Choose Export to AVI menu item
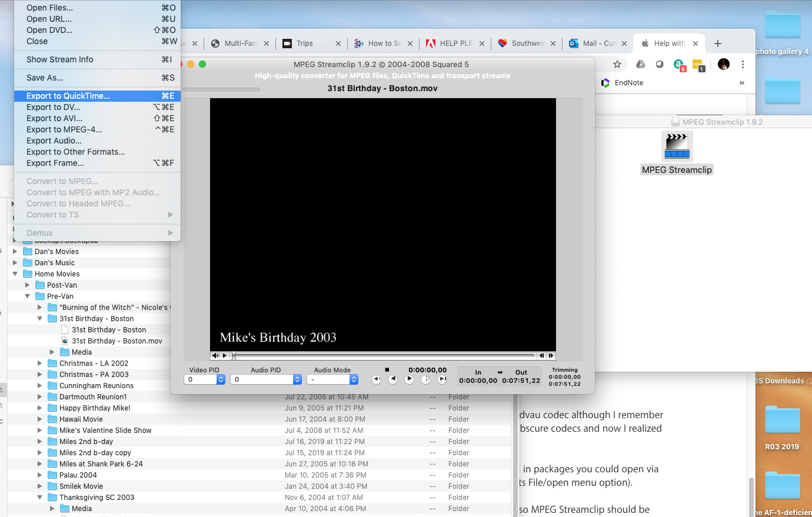Viewport: 812px width, 517px height. (x=97, y=118)
